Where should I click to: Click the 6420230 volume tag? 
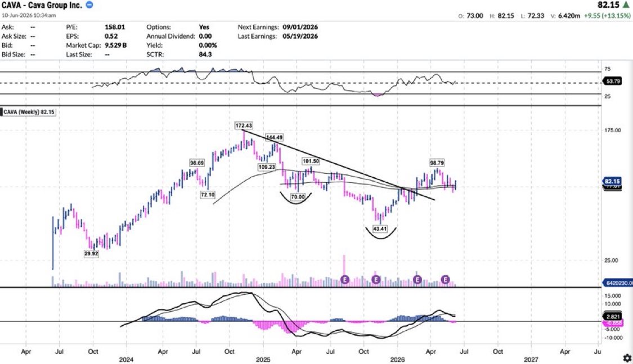(x=618, y=283)
